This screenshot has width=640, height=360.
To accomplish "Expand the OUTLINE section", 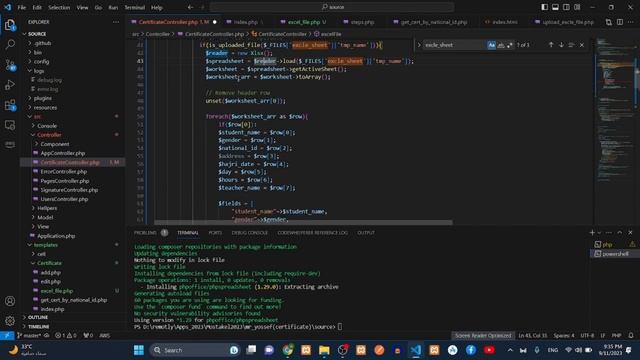I will click(x=38, y=318).
